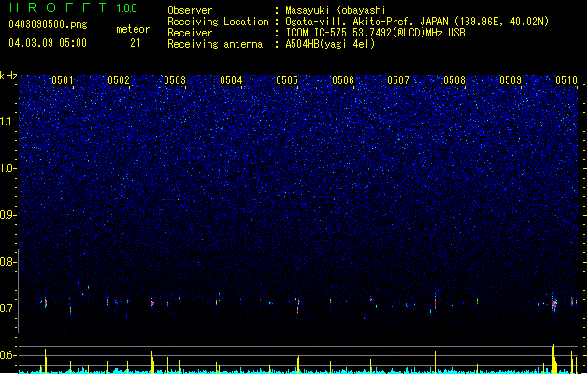Image resolution: width=588 pixels, height=374 pixels.
Task: Click the 0509 time marker
Action: tap(510, 79)
